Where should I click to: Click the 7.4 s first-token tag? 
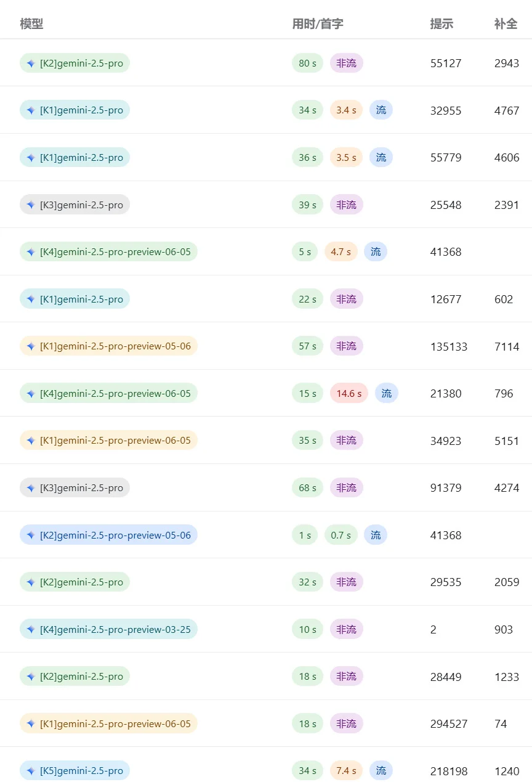tap(346, 770)
